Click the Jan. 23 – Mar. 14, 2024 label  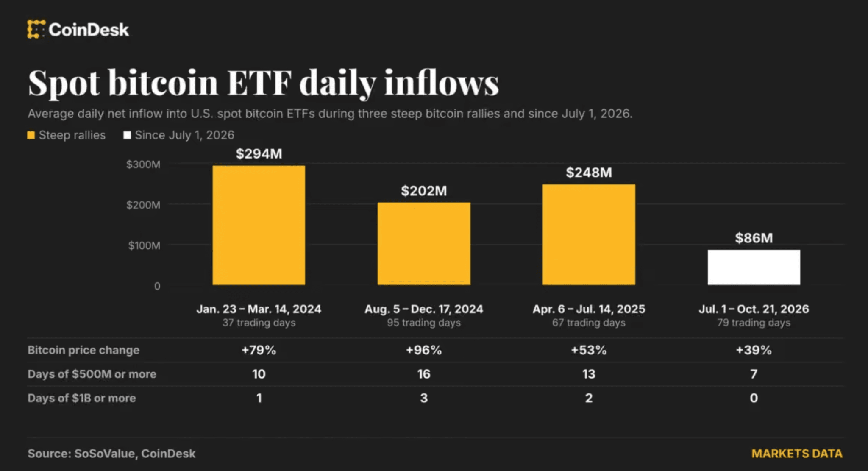point(259,309)
